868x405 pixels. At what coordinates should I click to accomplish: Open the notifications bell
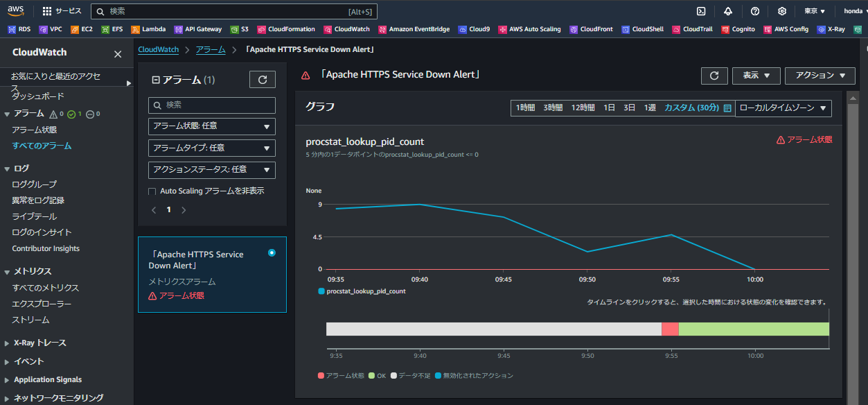click(x=729, y=11)
